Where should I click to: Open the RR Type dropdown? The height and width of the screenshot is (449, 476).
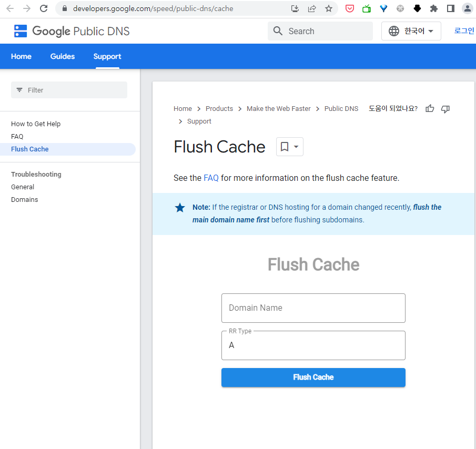click(x=313, y=345)
